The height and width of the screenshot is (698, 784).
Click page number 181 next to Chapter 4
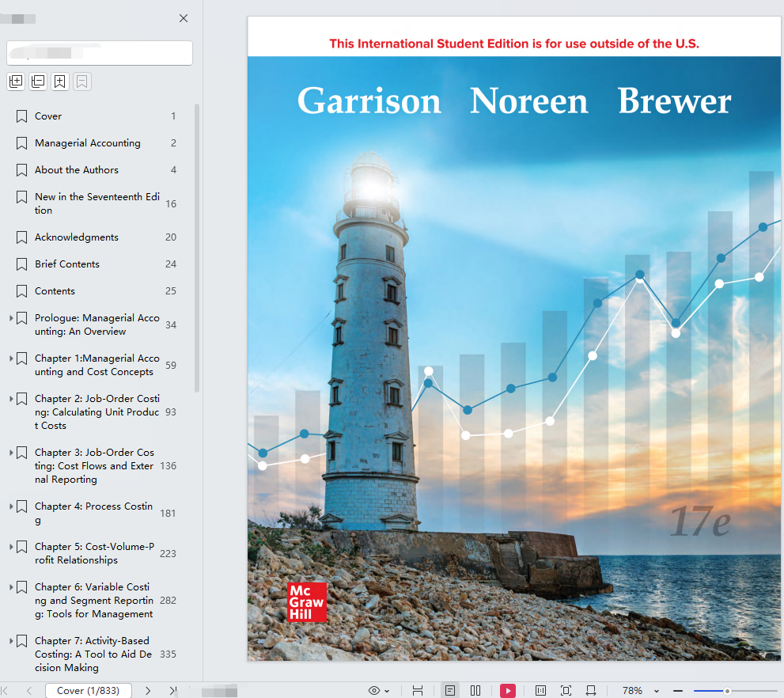point(168,513)
